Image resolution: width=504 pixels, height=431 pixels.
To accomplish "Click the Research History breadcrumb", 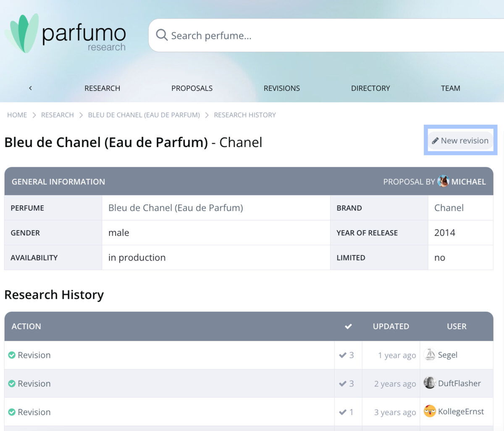I will [245, 115].
